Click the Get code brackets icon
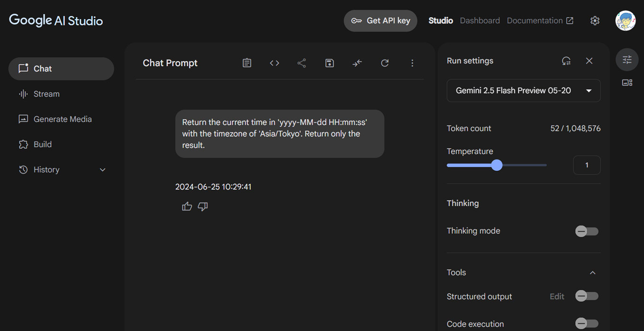Image resolution: width=644 pixels, height=331 pixels. coord(274,63)
